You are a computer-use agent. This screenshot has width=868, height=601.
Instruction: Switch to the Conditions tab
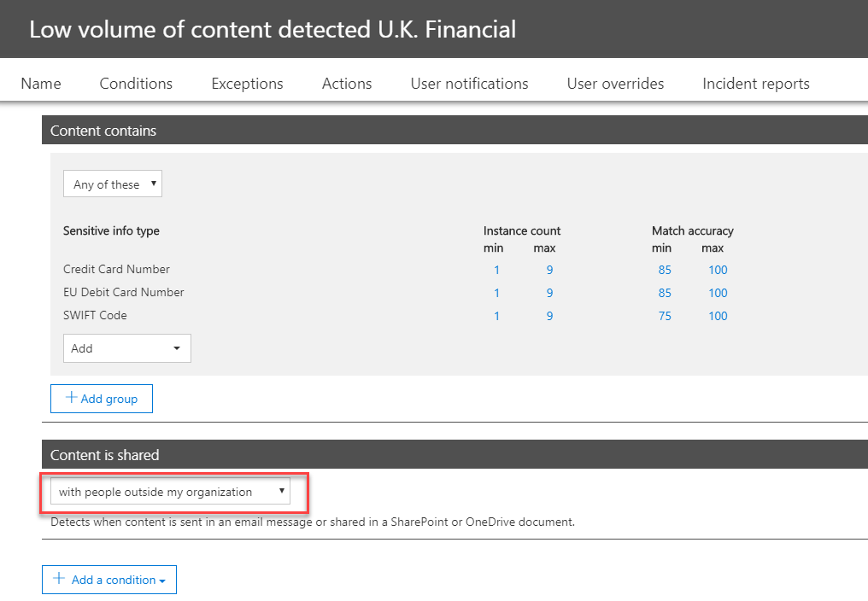tap(136, 84)
